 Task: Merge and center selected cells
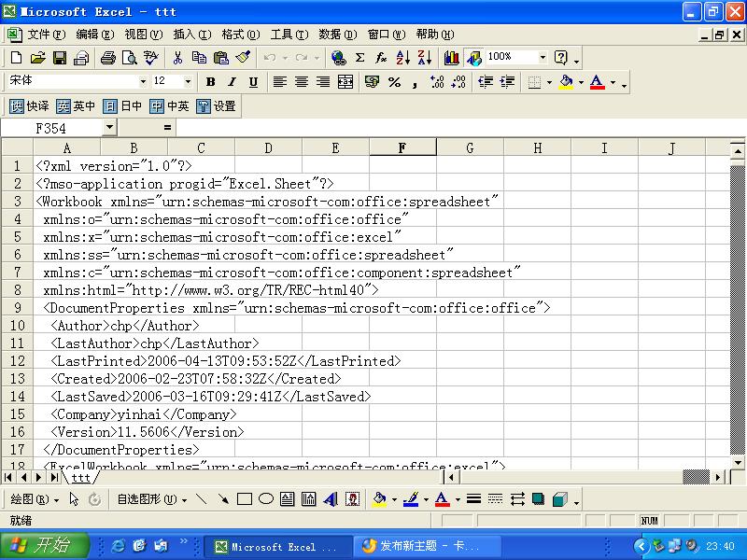345,82
